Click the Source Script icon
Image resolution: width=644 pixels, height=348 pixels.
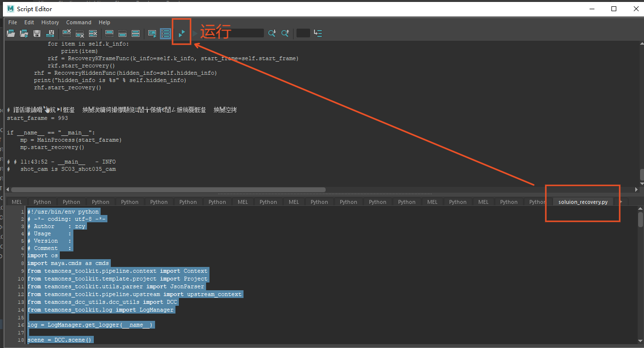(24, 33)
